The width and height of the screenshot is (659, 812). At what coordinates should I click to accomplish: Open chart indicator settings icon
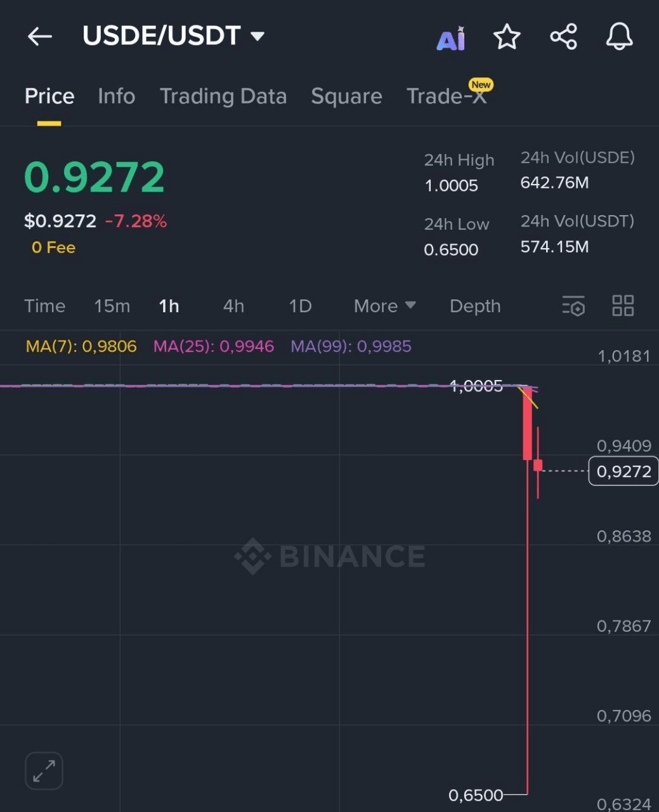tap(573, 306)
